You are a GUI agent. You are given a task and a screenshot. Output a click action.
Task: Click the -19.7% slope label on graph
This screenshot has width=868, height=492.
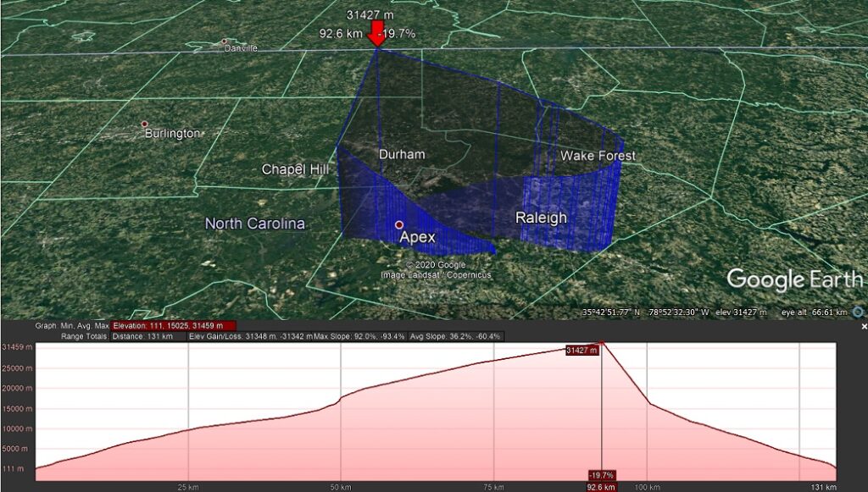pyautogui.click(x=602, y=475)
